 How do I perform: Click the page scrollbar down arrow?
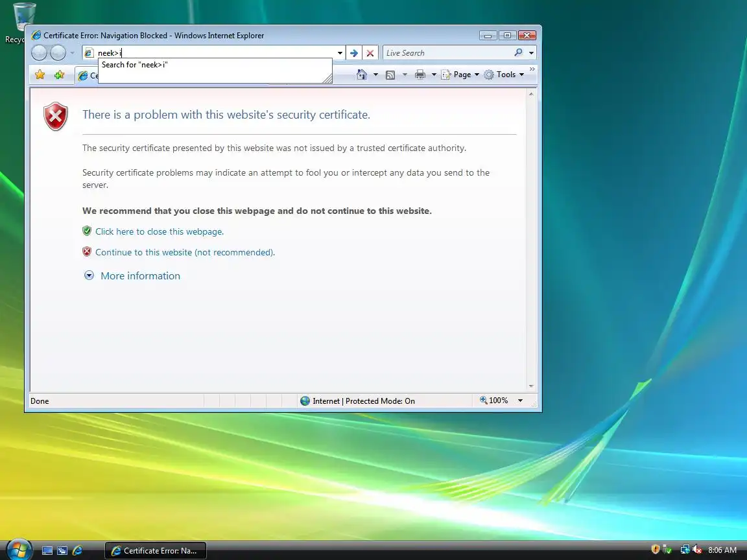pyautogui.click(x=531, y=386)
